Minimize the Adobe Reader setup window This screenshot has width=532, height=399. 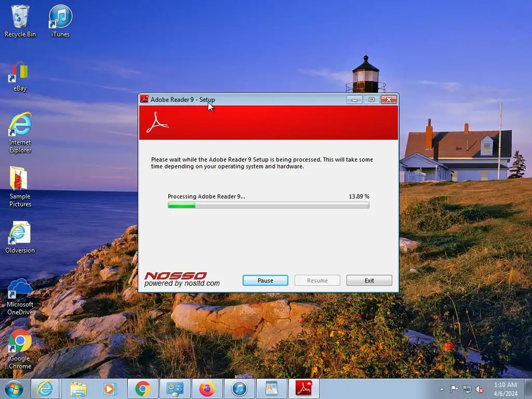pyautogui.click(x=354, y=99)
